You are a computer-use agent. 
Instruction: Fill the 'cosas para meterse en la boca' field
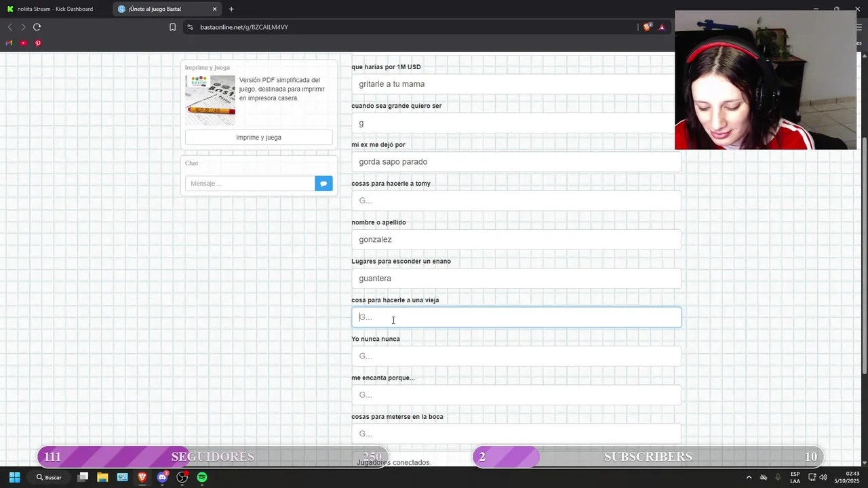click(x=516, y=434)
